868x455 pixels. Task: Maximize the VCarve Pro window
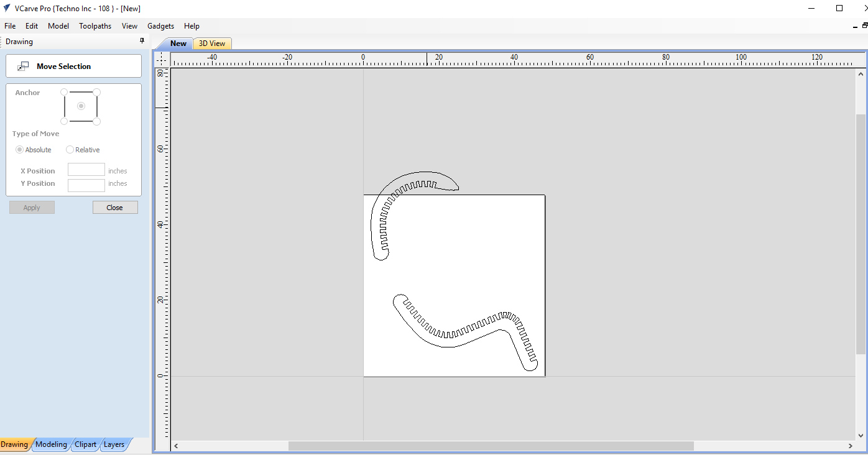coord(839,8)
